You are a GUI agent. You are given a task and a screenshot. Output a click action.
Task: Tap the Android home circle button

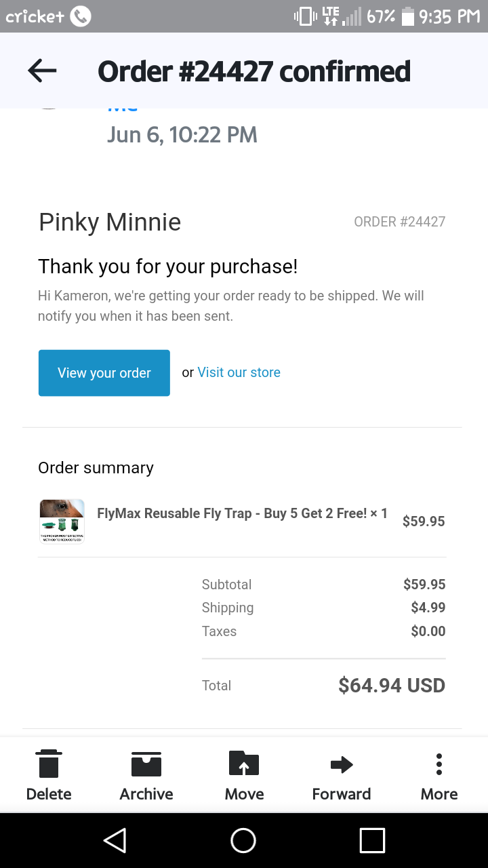[243, 840]
